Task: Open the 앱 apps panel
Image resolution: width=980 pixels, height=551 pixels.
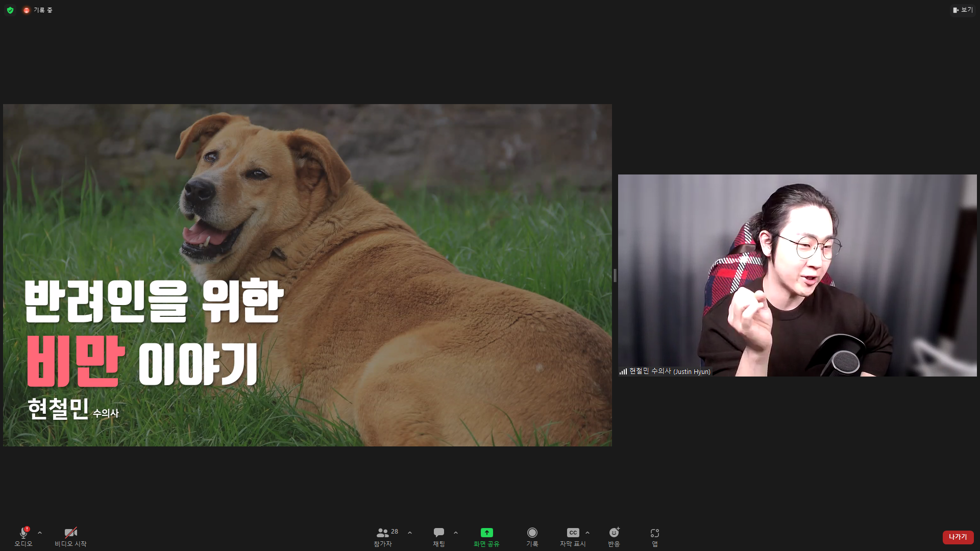Action: (x=655, y=537)
